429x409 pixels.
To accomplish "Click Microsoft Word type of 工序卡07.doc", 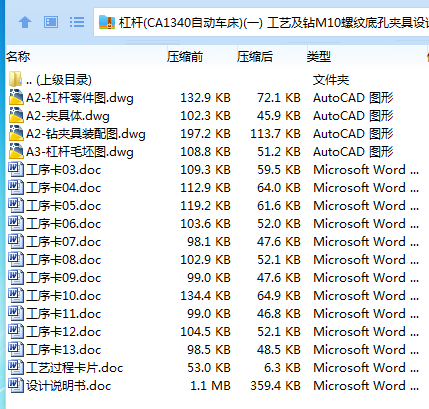I will pyautogui.click(x=366, y=242).
